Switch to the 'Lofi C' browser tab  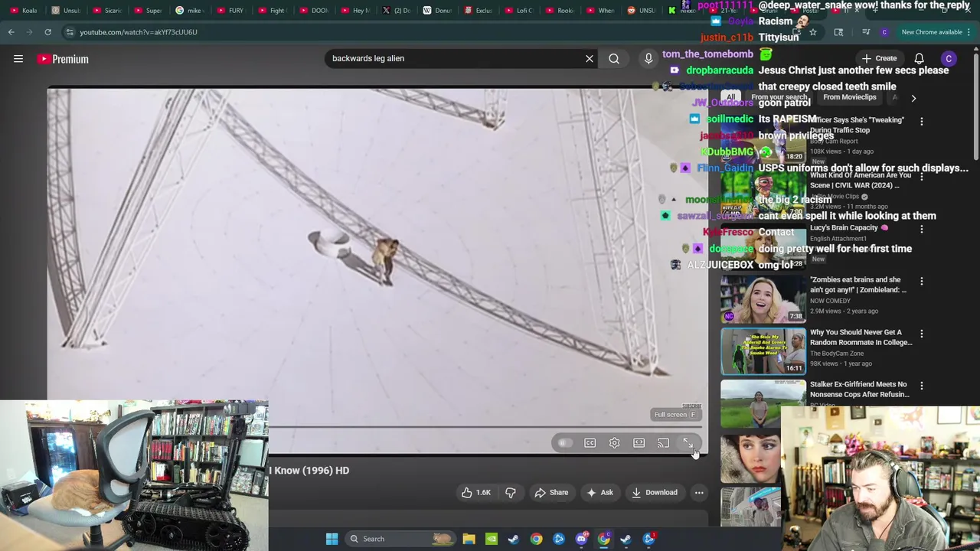pos(518,10)
